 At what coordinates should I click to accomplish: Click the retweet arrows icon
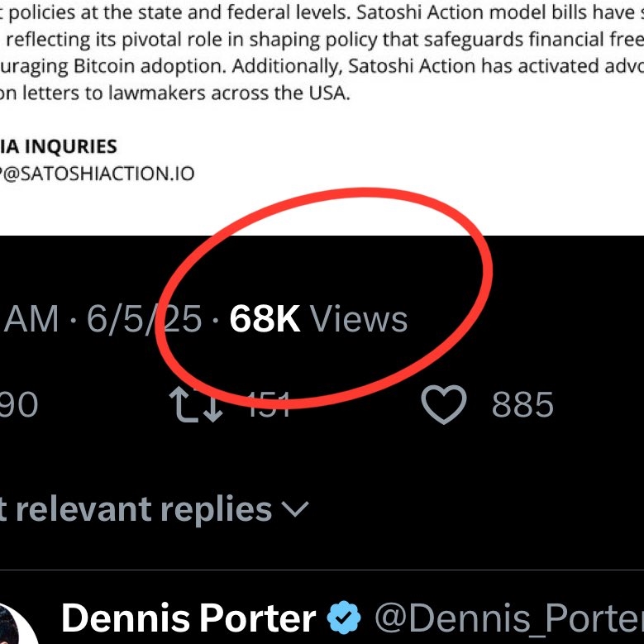[x=195, y=405]
